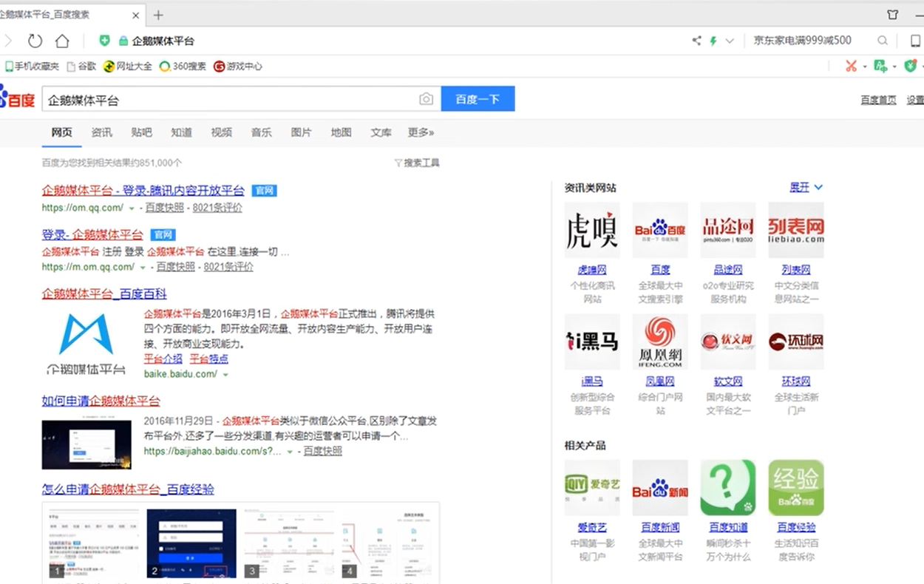Open 如何申请企鹅媒体平台 result
The width and height of the screenshot is (924, 584).
coord(101,401)
